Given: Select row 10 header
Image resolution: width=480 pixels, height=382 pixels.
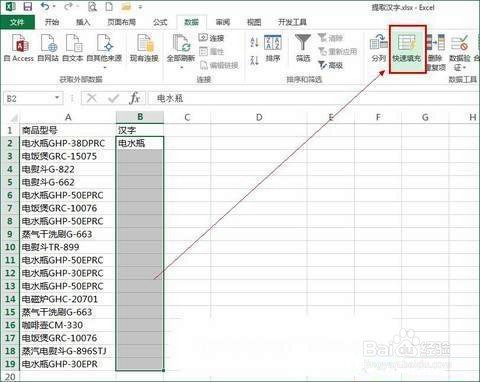Looking at the screenshot, I should point(10,247).
